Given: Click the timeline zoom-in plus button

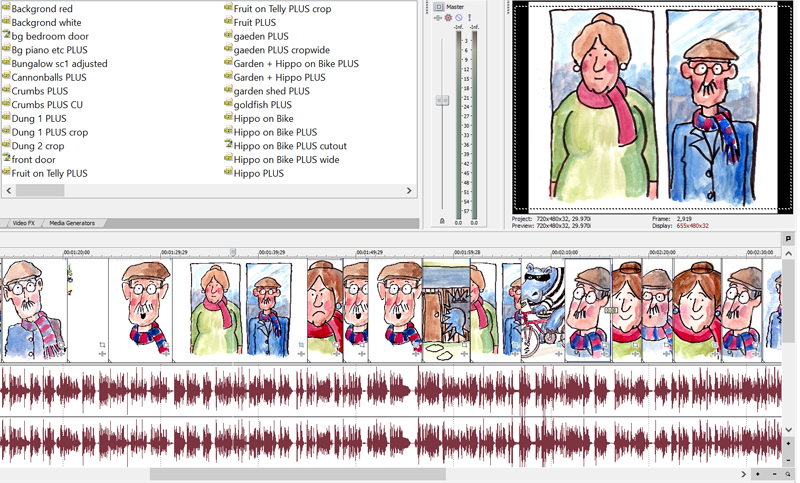Looking at the screenshot, I should [x=759, y=474].
